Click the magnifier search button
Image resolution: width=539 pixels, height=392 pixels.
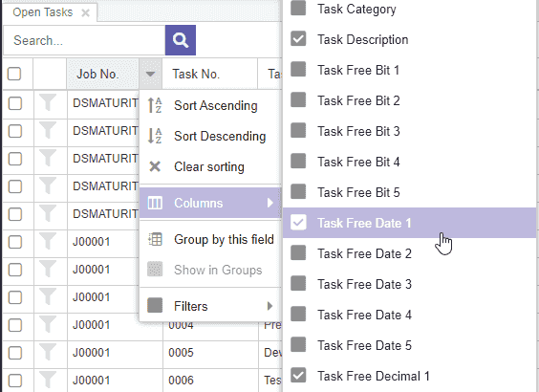pos(180,40)
